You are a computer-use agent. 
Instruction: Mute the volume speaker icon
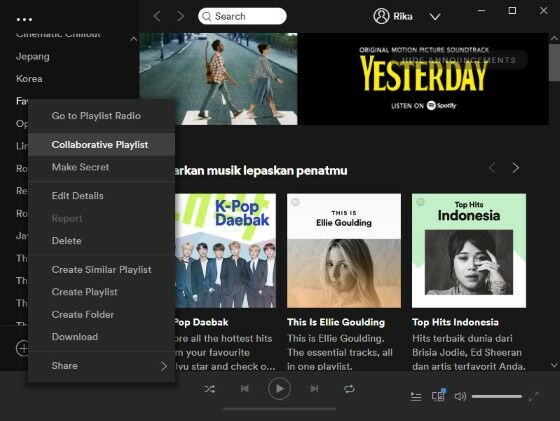[x=460, y=396]
